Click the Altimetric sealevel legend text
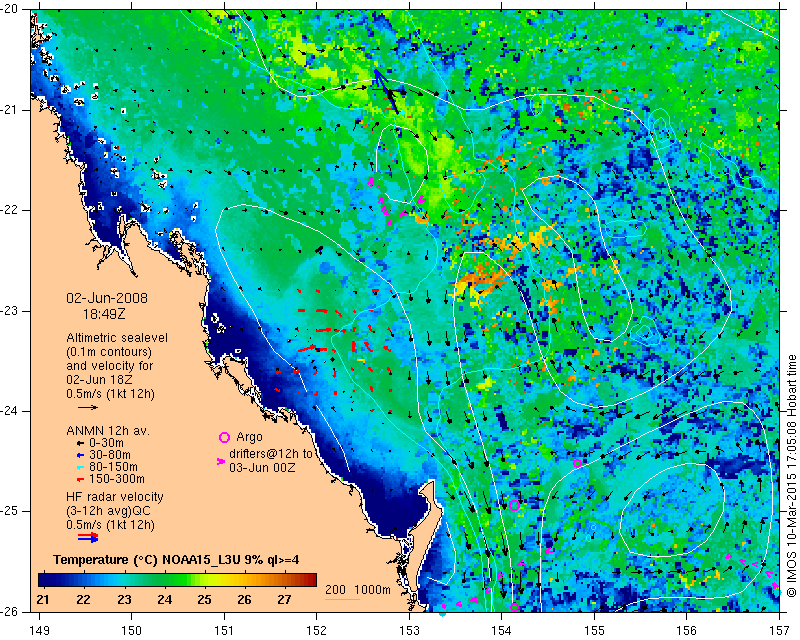 [x=117, y=338]
